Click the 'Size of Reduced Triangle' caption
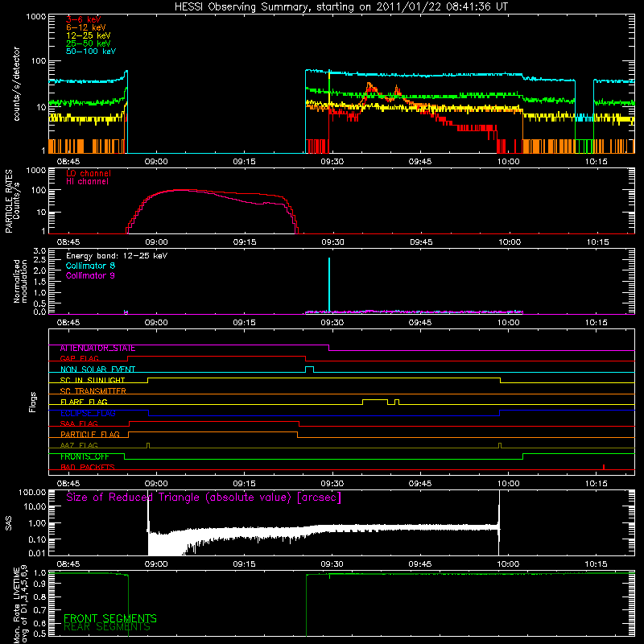 pos(204,497)
